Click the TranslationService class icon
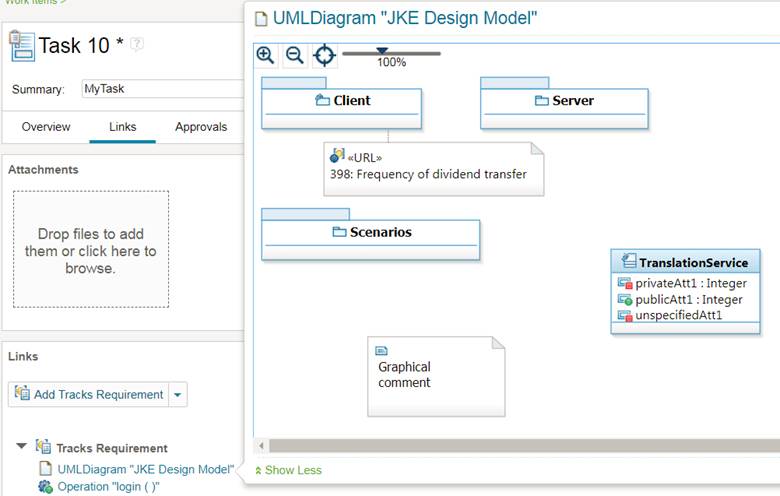The image size is (780, 496). click(x=628, y=263)
